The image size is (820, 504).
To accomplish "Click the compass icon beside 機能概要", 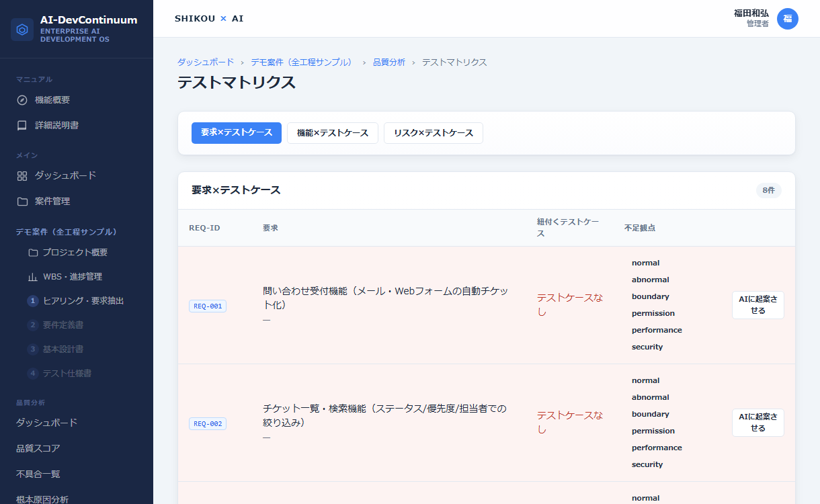I will [22, 100].
